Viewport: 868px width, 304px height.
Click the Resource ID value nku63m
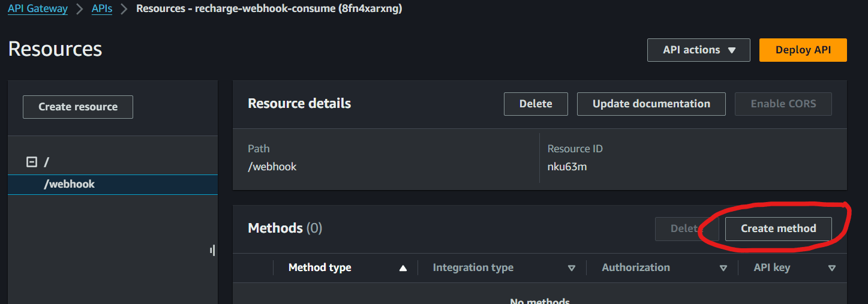(567, 167)
